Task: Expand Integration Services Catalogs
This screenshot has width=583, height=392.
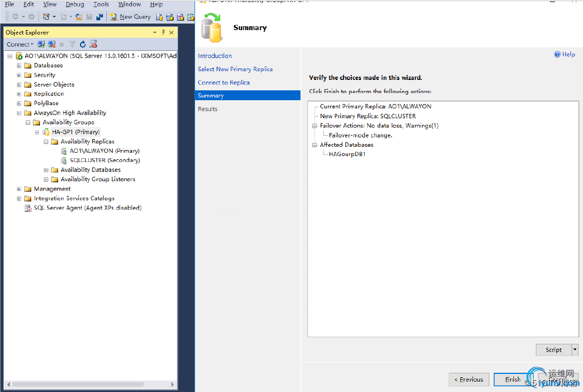Action: point(19,198)
